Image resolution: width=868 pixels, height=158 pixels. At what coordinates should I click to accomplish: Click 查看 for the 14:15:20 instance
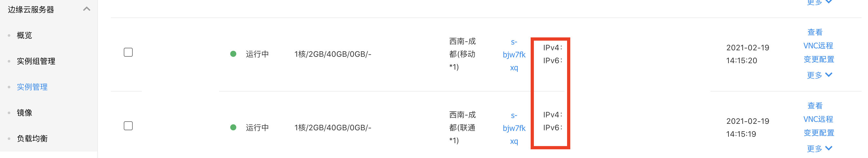[815, 32]
